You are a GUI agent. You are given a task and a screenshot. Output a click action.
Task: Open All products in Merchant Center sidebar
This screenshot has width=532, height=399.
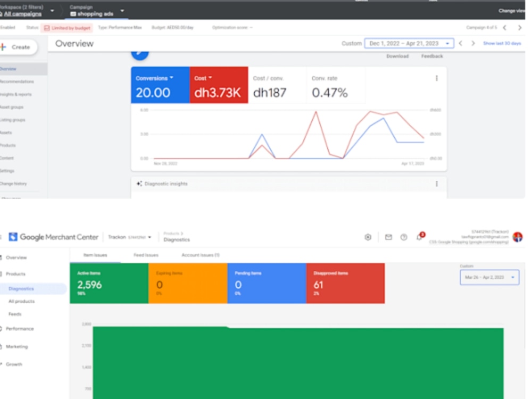click(21, 301)
